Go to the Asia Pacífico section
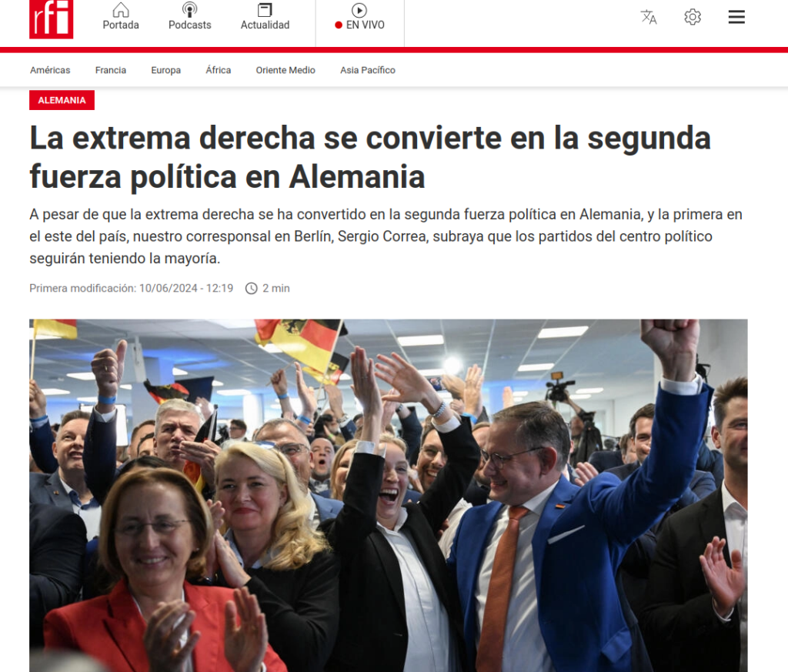Image resolution: width=788 pixels, height=672 pixels. [368, 70]
